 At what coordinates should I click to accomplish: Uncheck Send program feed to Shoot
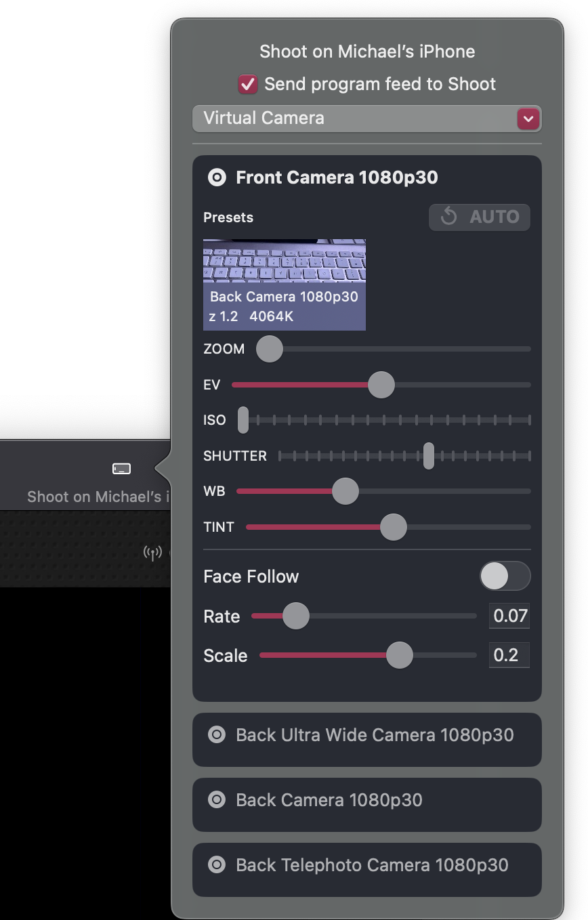pyautogui.click(x=248, y=85)
